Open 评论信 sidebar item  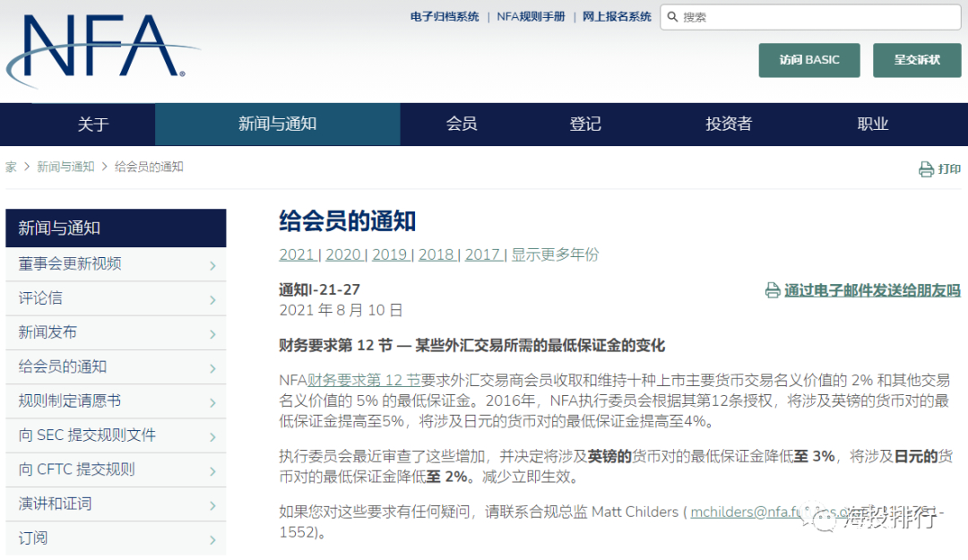click(116, 298)
